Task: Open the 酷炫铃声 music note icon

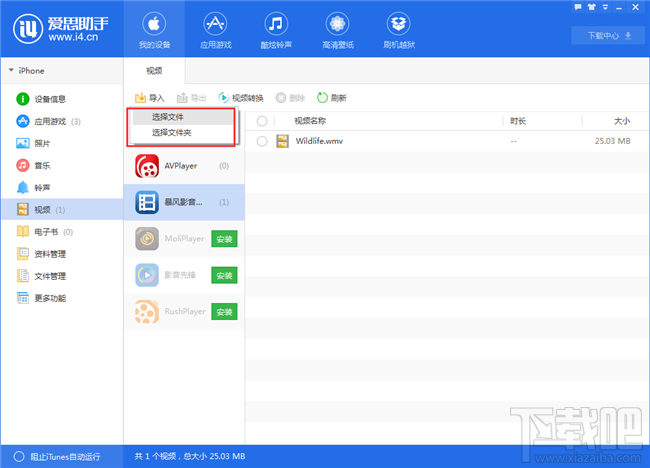Action: pyautogui.click(x=276, y=24)
